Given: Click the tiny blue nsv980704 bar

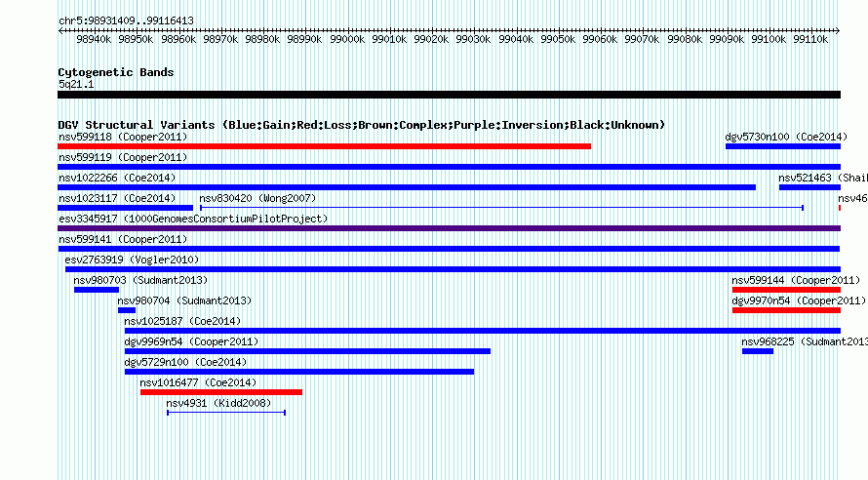Looking at the screenshot, I should pyautogui.click(x=127, y=310).
